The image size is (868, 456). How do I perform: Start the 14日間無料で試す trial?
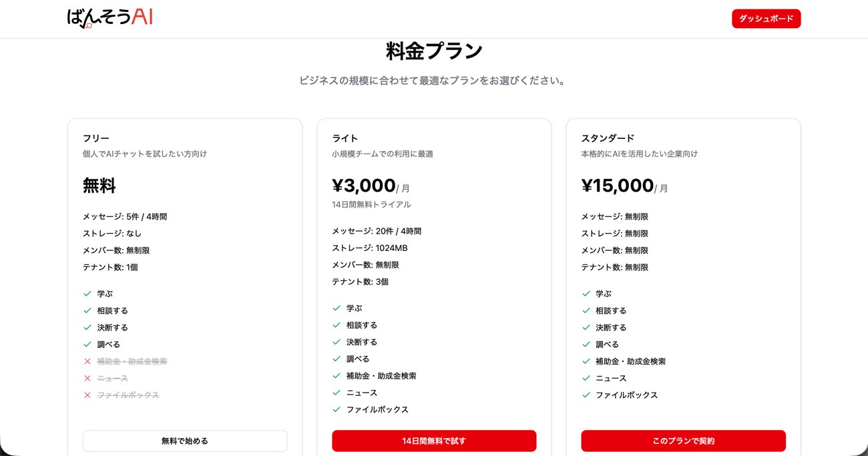pyautogui.click(x=434, y=441)
